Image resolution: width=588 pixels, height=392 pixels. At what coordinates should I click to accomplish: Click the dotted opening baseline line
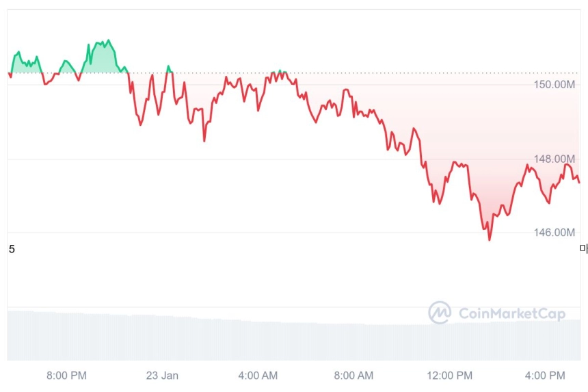tap(293, 73)
